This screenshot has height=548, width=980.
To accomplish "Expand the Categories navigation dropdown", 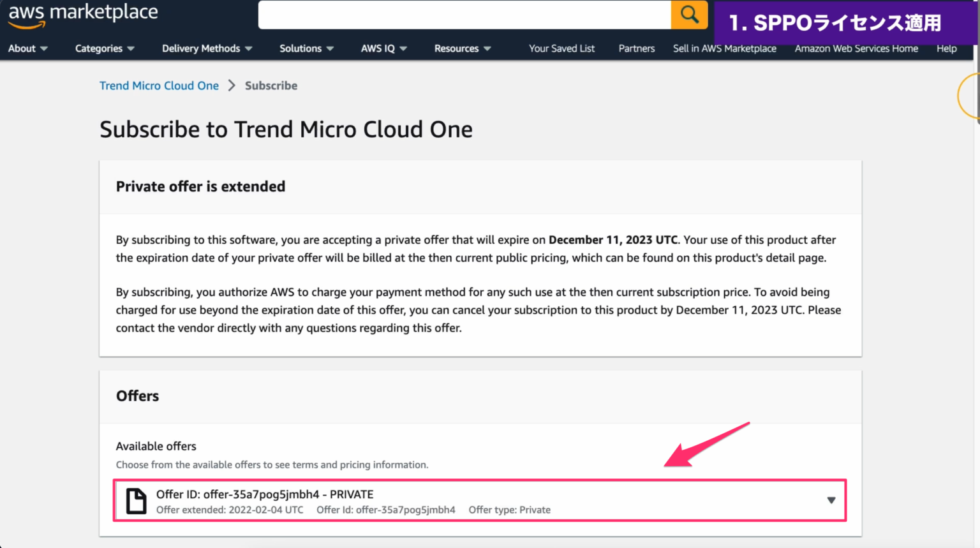I will [x=104, y=48].
